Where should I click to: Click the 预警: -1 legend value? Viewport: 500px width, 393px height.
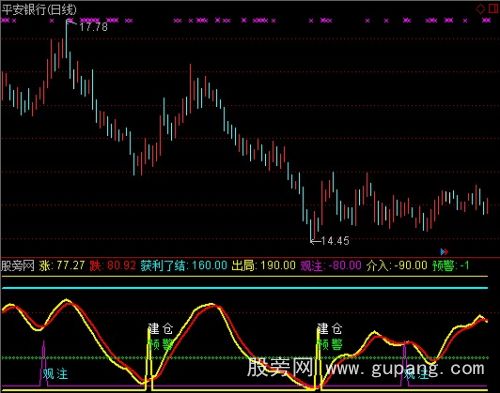pyautogui.click(x=451, y=266)
